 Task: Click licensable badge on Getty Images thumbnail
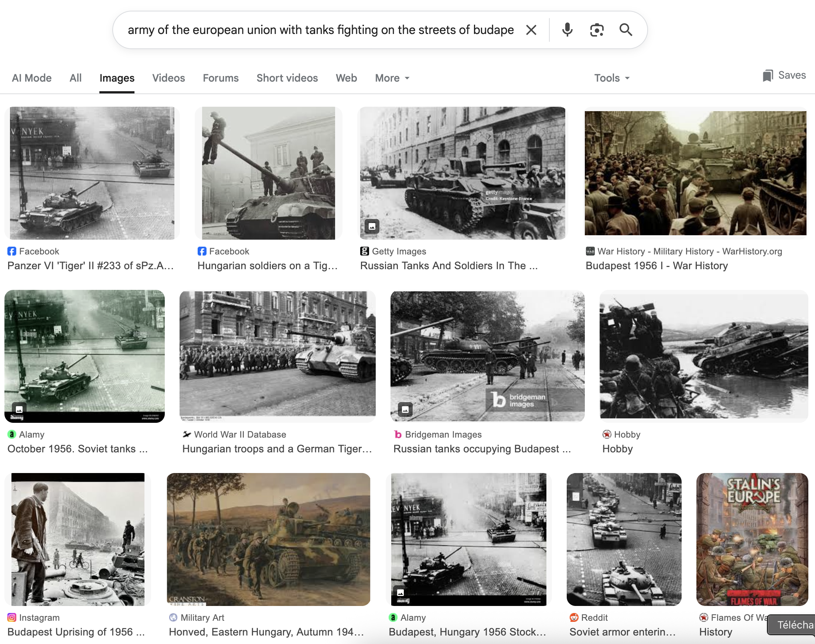[372, 226]
